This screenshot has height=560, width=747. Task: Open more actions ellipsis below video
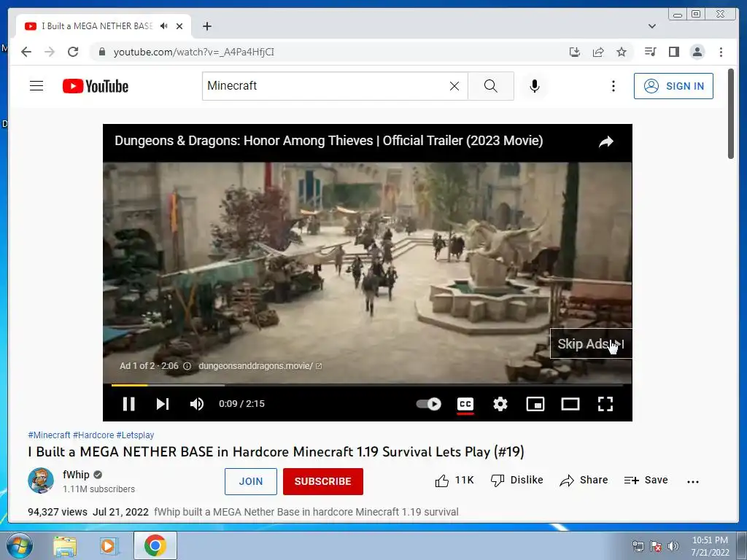click(693, 481)
